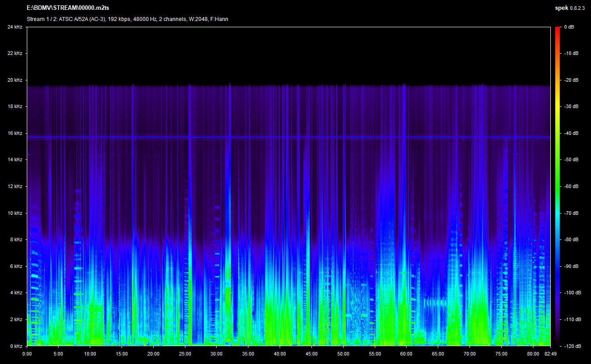Click the spek 0.8.2.3 version label
This screenshot has height=364, width=591.
click(569, 8)
